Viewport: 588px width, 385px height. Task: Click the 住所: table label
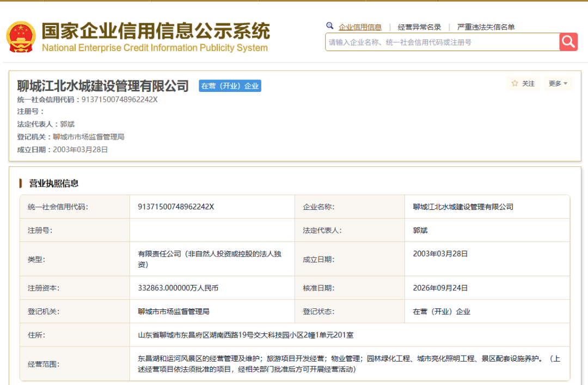[36, 335]
